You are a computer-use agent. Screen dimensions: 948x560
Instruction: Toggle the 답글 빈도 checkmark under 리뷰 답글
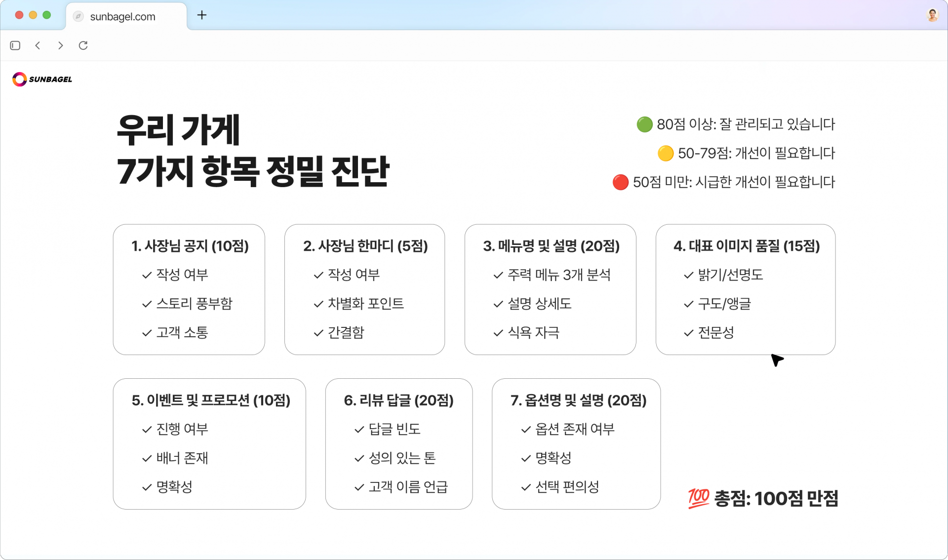coord(358,430)
